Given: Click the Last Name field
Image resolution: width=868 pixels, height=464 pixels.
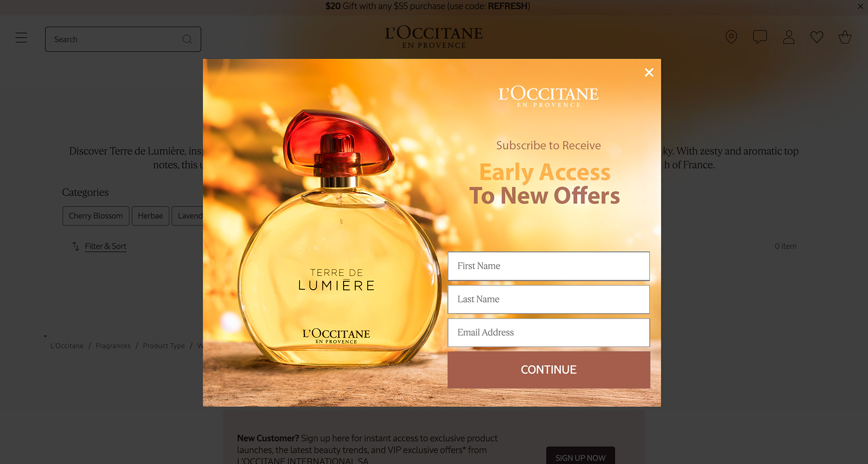Looking at the screenshot, I should click(x=548, y=299).
